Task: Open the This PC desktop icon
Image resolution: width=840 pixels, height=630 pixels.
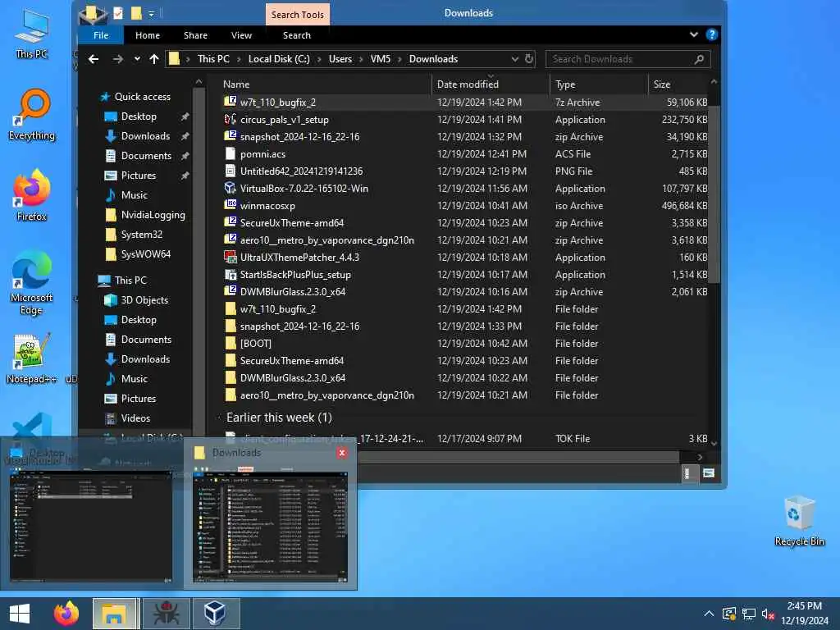Action: click(x=32, y=33)
